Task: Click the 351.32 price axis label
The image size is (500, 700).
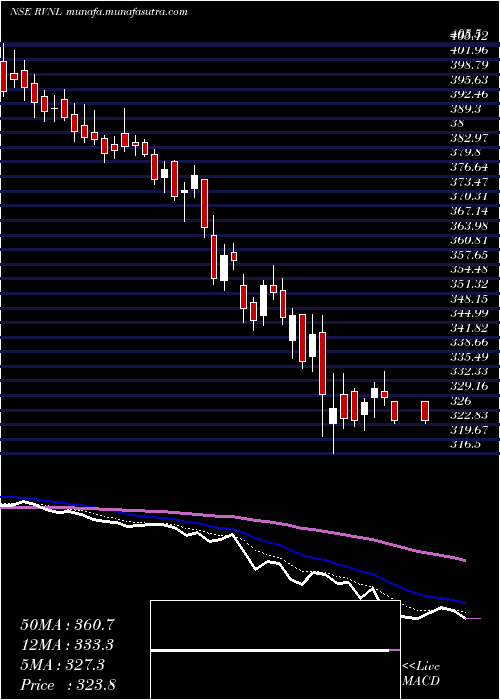Action: click(x=468, y=283)
